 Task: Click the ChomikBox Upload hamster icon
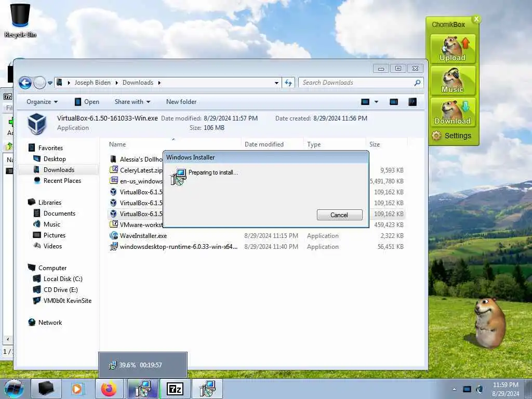pos(453,49)
